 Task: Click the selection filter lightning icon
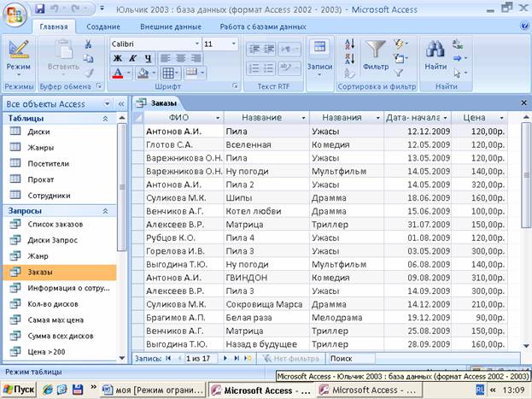tap(400, 44)
